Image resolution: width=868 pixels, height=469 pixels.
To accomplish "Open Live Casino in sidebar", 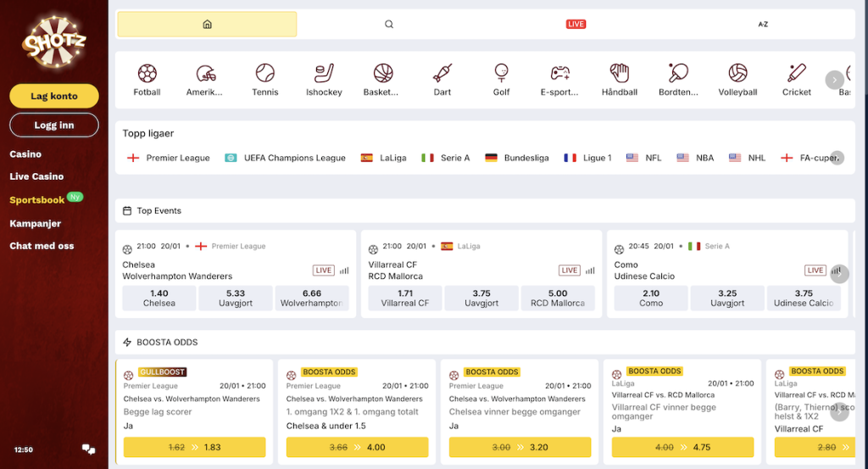I will [36, 176].
